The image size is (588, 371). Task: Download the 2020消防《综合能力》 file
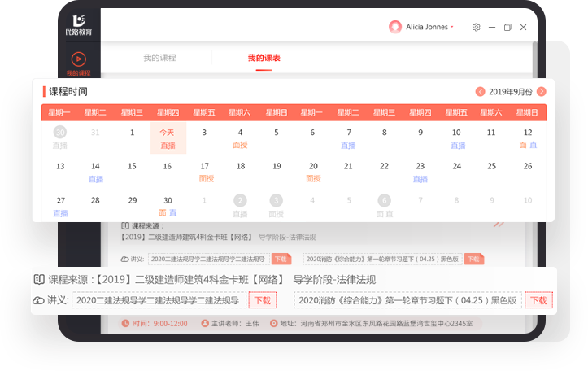click(x=538, y=300)
